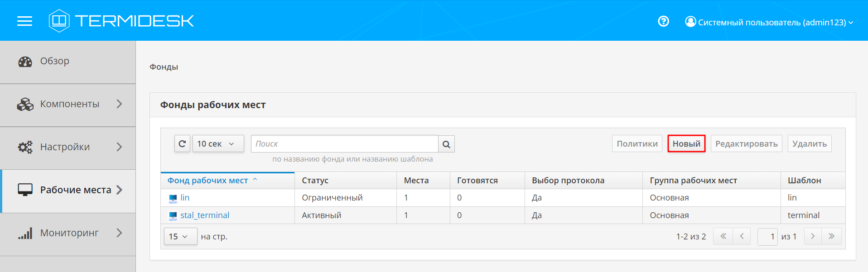Go to the next page
The height and width of the screenshot is (272, 868).
[x=813, y=236]
